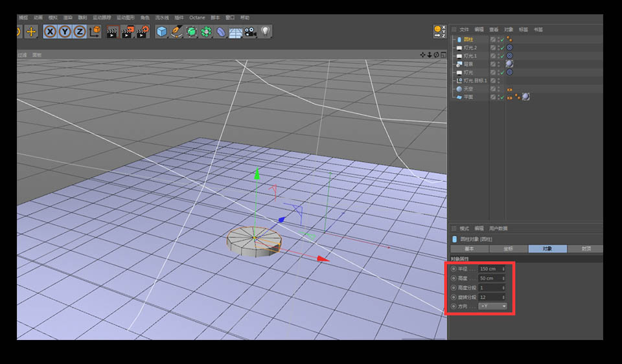
Task: Switch to the 封顶 tab
Action: pos(586,249)
